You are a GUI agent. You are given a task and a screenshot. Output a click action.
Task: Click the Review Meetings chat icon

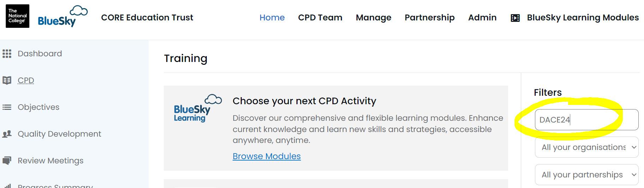coord(7,161)
